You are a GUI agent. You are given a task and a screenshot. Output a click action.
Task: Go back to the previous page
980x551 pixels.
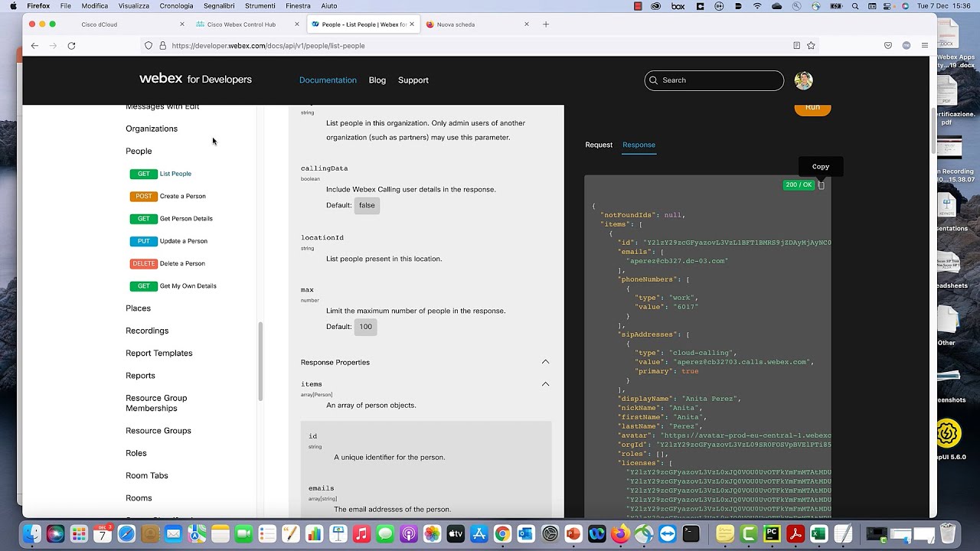click(x=34, y=46)
